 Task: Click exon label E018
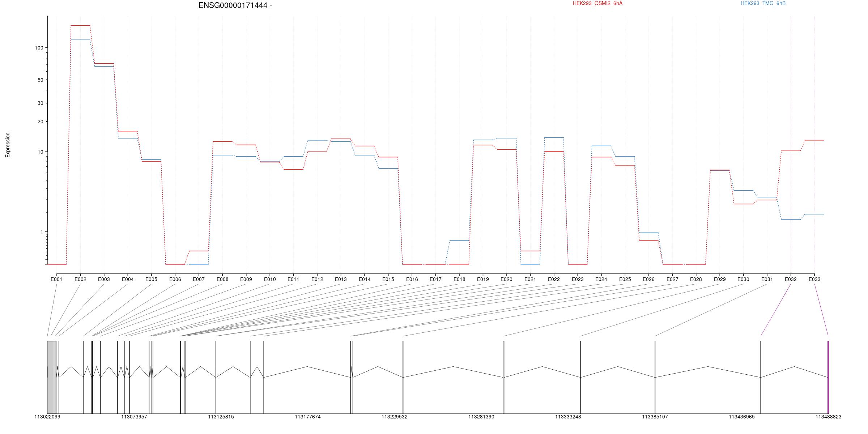[459, 279]
